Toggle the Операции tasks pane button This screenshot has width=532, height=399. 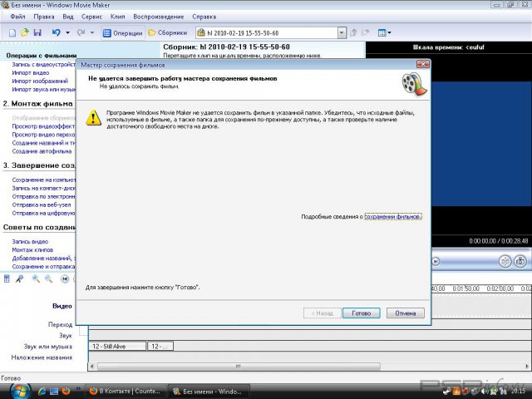tap(123, 32)
